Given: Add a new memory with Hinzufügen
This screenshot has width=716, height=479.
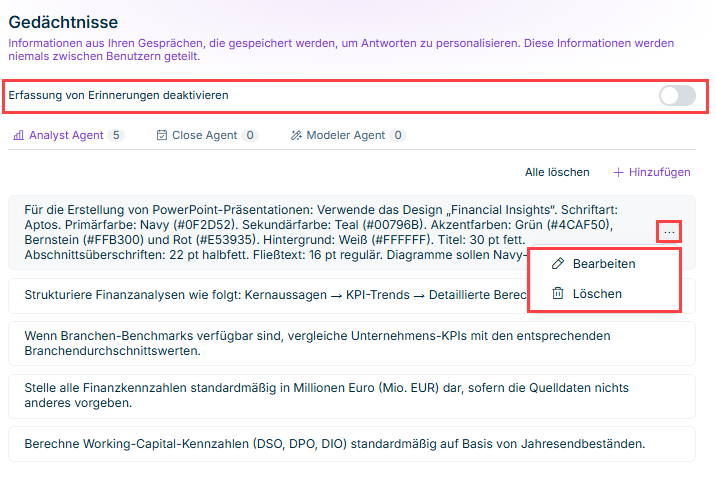Looking at the screenshot, I should (652, 172).
